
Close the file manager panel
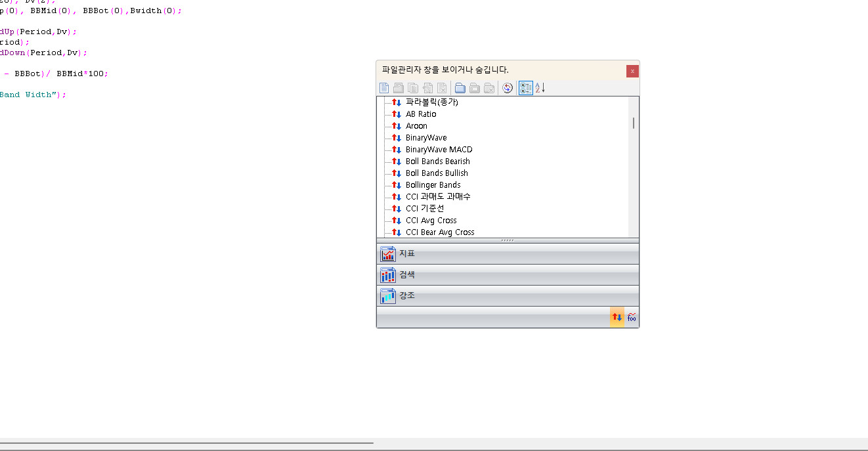coord(632,71)
